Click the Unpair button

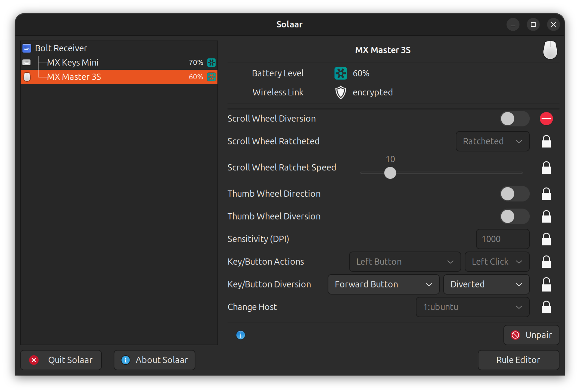pyautogui.click(x=531, y=335)
